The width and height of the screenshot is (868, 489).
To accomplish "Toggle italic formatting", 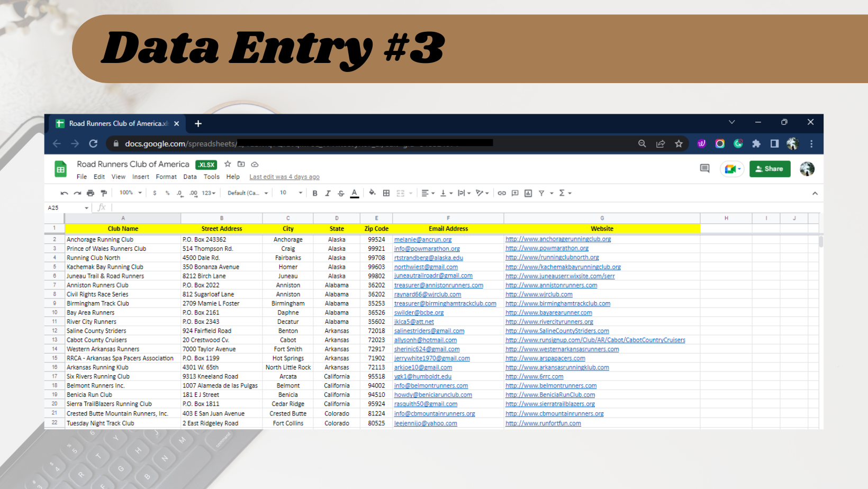I will (328, 193).
